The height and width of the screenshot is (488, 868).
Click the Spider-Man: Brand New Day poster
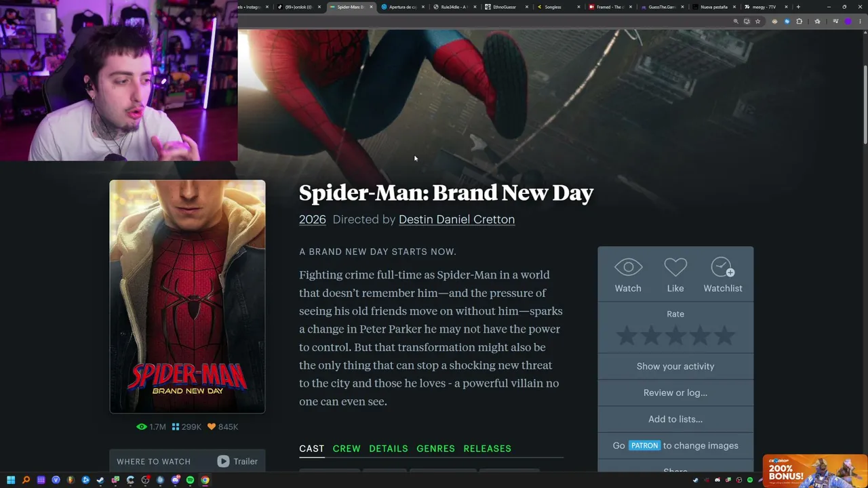[187, 296]
